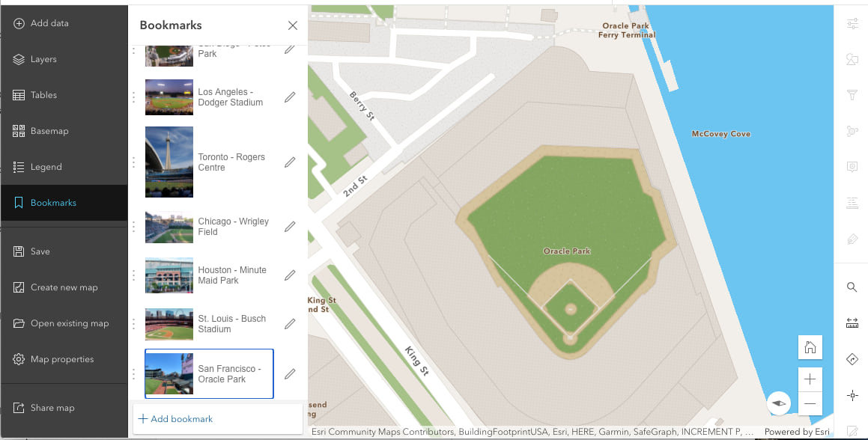Open the Measurement tool
The image size is (868, 440).
(852, 323)
